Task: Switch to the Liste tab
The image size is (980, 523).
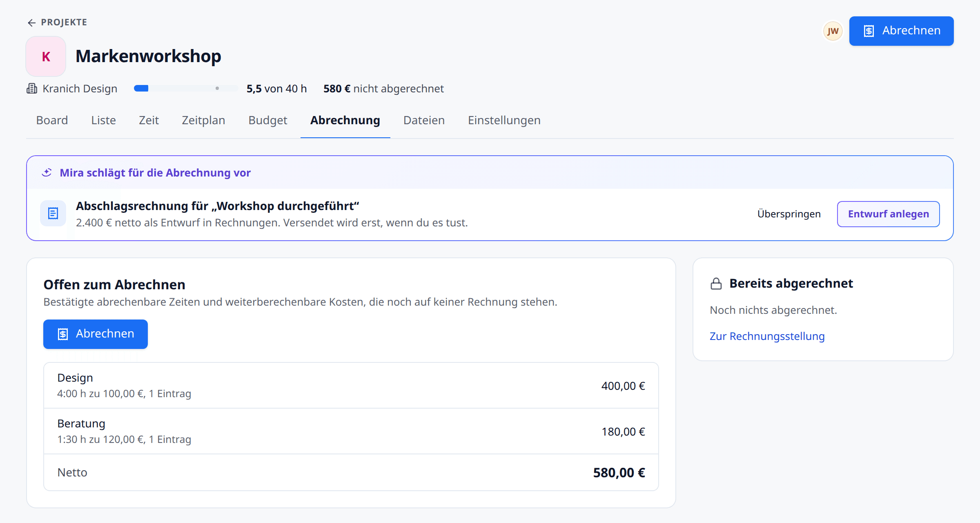Action: coord(103,120)
